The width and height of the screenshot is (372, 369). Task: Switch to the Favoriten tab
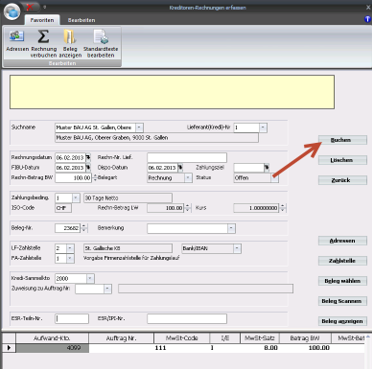42,20
